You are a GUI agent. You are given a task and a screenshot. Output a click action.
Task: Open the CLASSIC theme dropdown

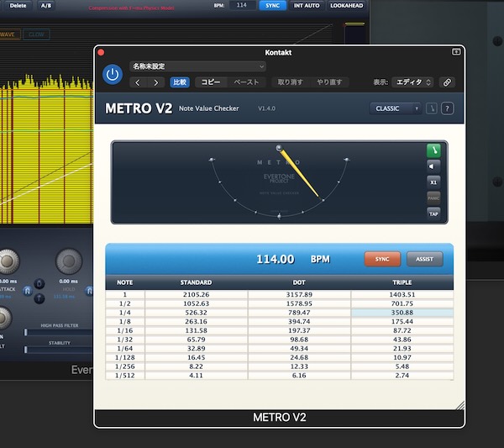[x=396, y=108]
